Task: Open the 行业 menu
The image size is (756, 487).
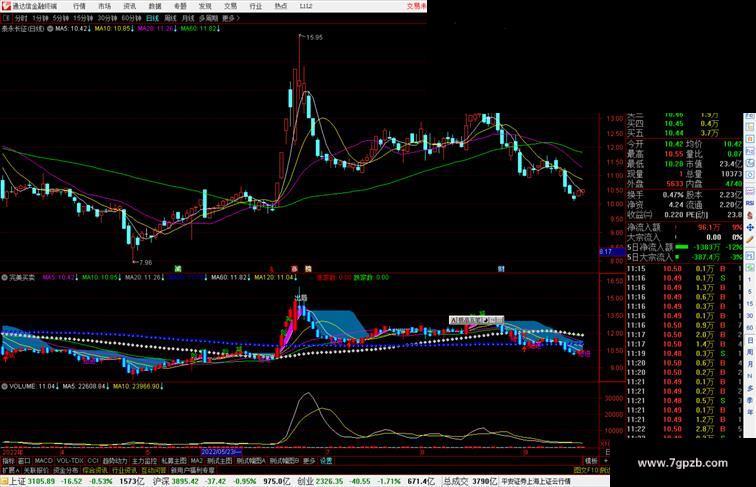Action: (x=256, y=6)
